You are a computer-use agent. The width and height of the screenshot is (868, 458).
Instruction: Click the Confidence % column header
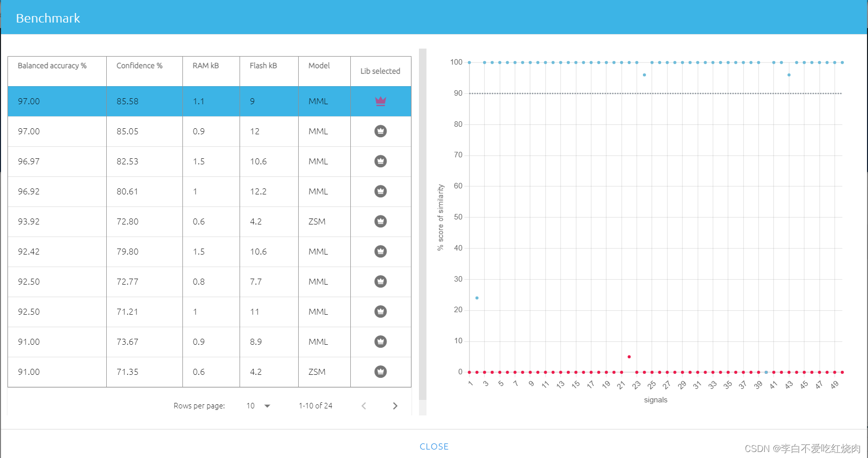pyautogui.click(x=139, y=66)
